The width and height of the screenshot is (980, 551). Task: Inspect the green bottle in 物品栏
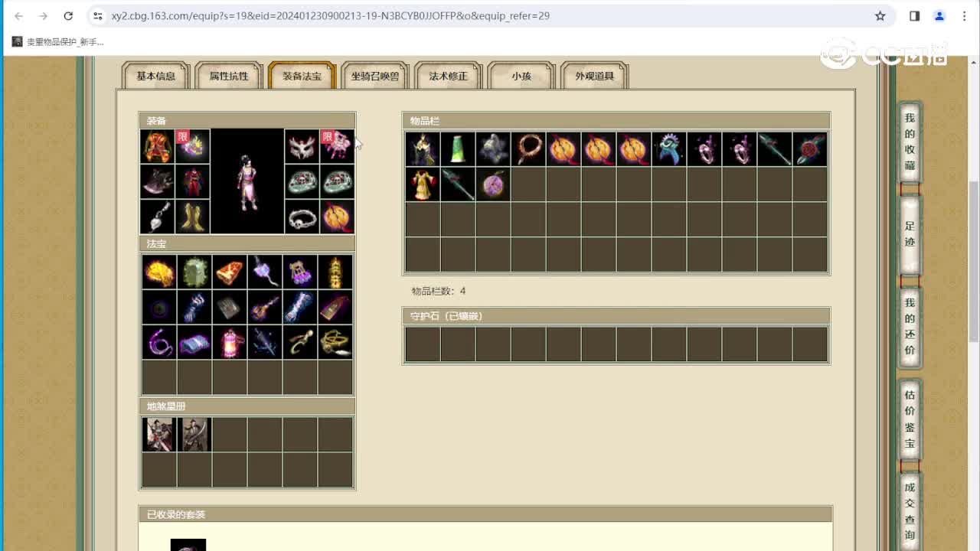[458, 149]
